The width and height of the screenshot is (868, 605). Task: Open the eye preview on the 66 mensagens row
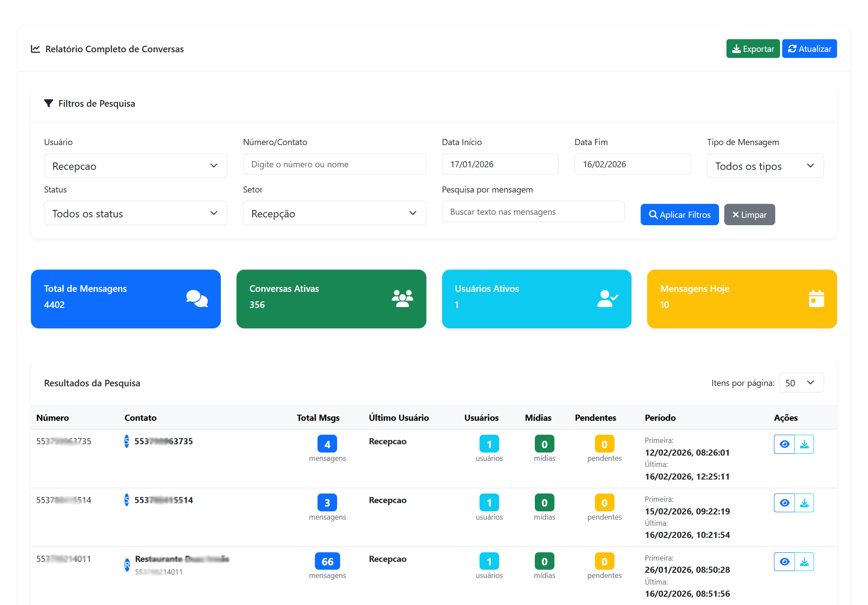(784, 561)
